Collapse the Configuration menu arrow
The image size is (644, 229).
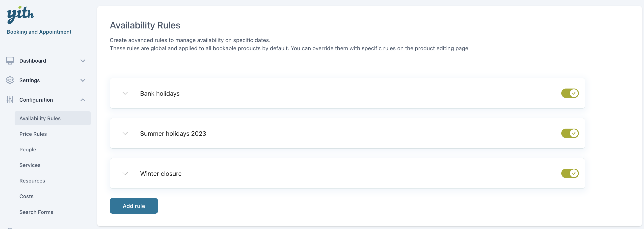(83, 100)
